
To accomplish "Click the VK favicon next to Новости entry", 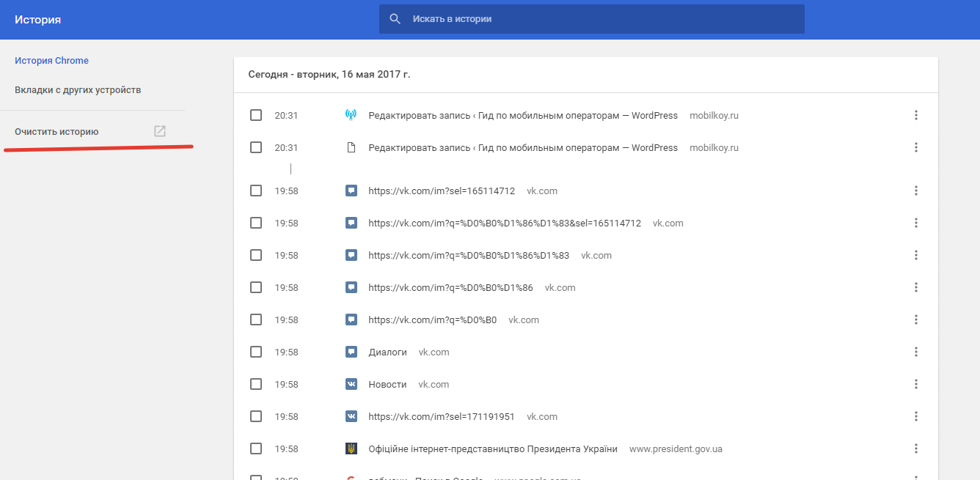I will tap(351, 384).
